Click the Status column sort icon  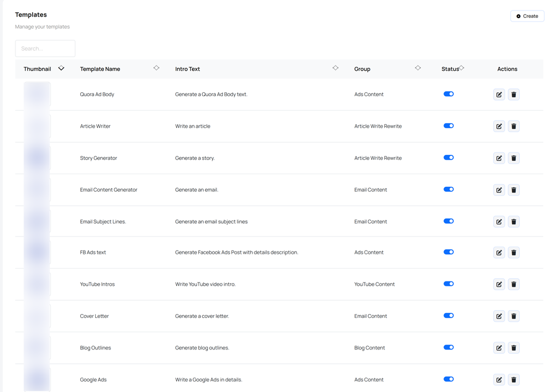(462, 68)
